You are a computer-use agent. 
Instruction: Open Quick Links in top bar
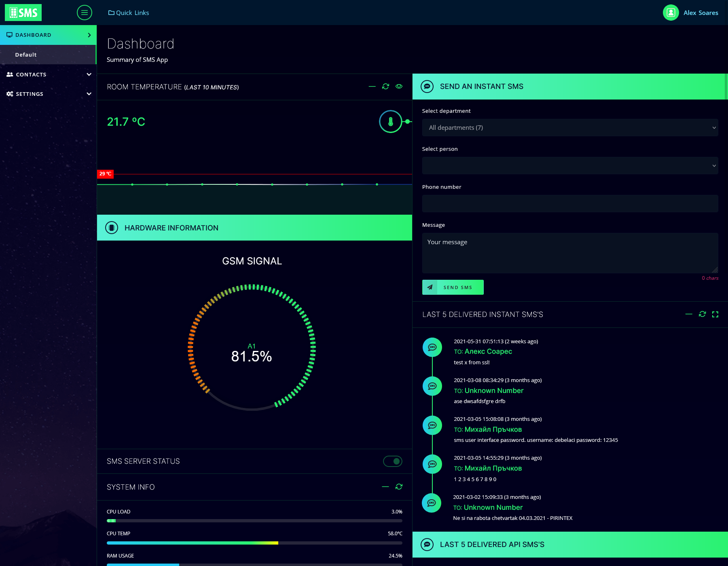[129, 13]
